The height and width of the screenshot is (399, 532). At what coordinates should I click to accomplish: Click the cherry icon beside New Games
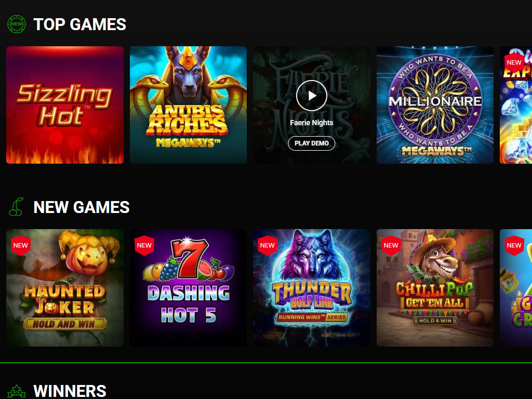[x=16, y=207]
